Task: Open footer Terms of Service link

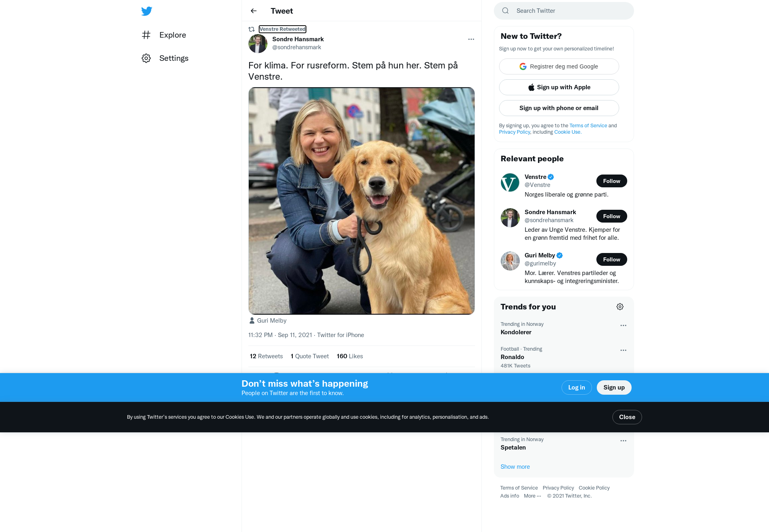Action: (519, 488)
